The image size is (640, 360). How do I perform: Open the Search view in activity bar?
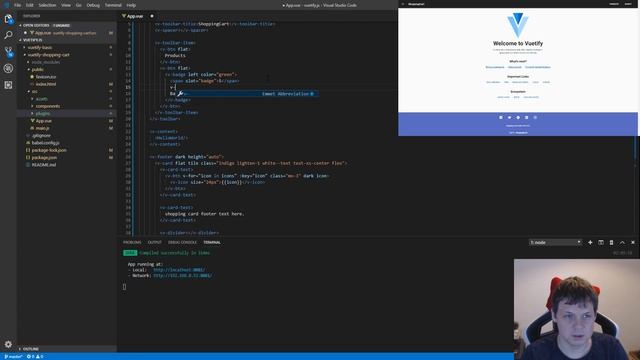[8, 36]
